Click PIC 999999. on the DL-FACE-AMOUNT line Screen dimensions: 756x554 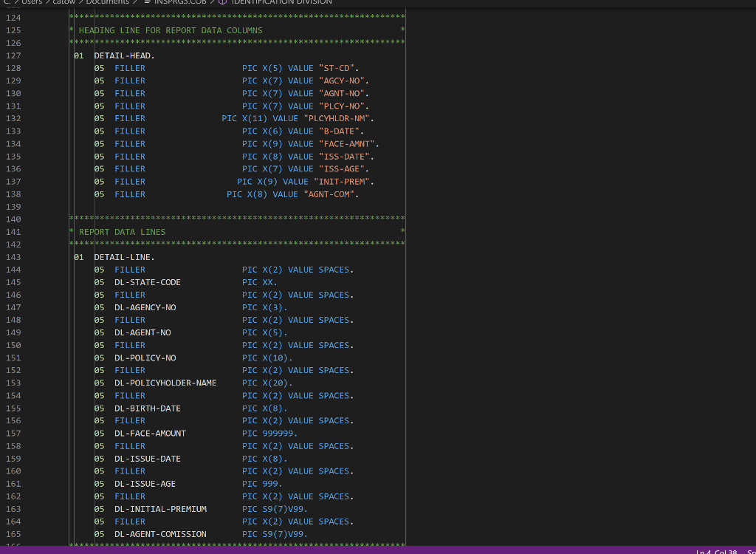270,434
